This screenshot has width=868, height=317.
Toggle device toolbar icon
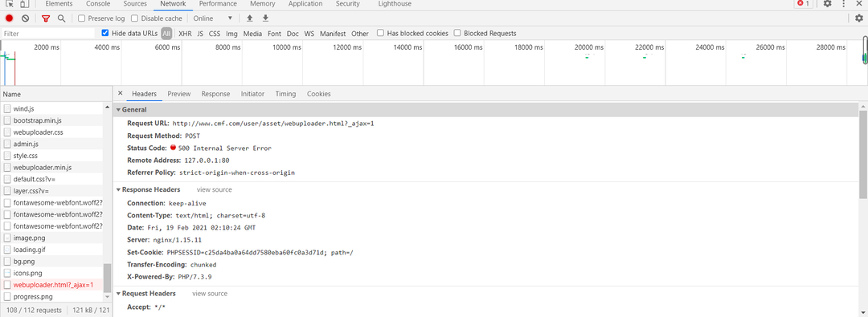[x=24, y=4]
